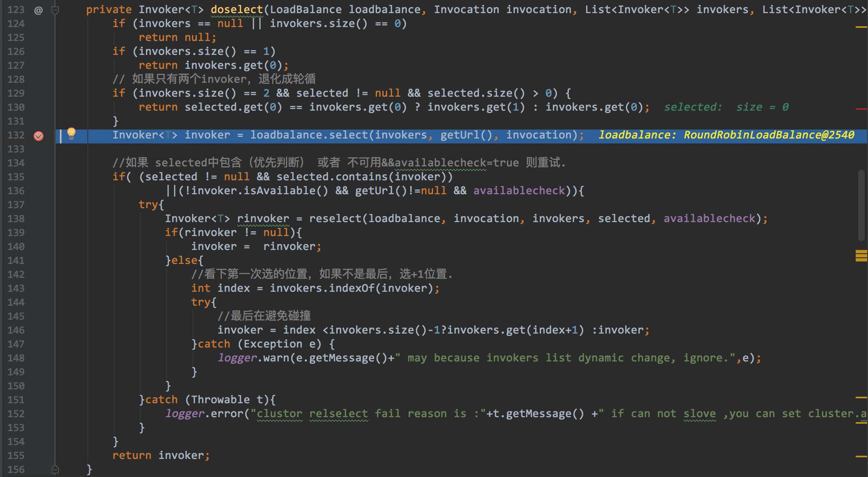Click the topmost yellow warning stripe mark
Viewport: 868px width, 477px height.
click(861, 27)
